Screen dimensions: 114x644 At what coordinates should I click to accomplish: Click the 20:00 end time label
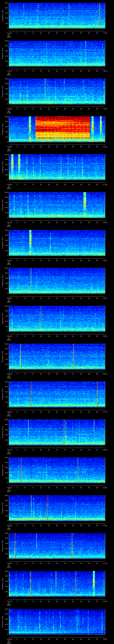tap(105, 147)
